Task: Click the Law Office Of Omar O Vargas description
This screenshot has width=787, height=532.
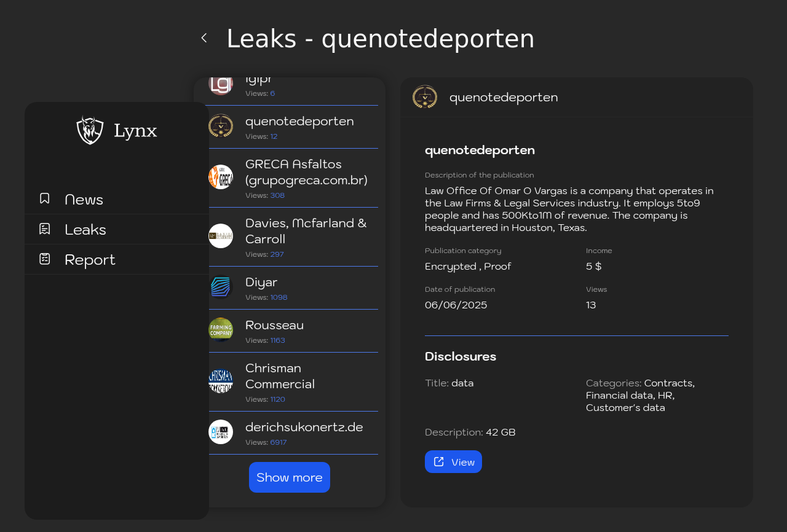Action: 570,209
